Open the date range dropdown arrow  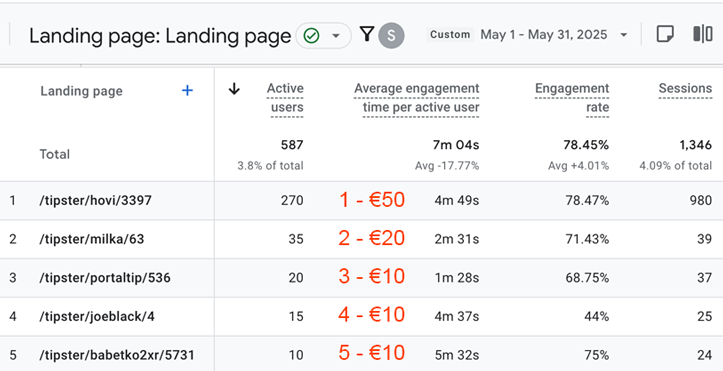624,35
